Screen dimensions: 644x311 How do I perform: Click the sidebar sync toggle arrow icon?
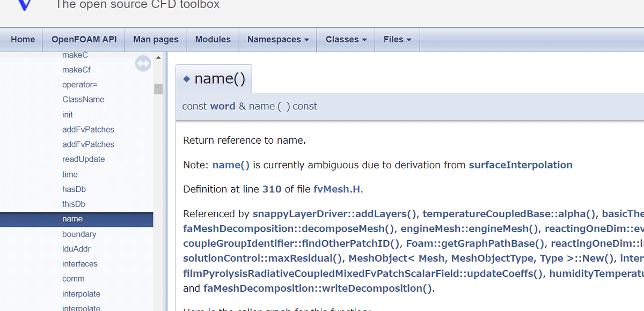(143, 64)
